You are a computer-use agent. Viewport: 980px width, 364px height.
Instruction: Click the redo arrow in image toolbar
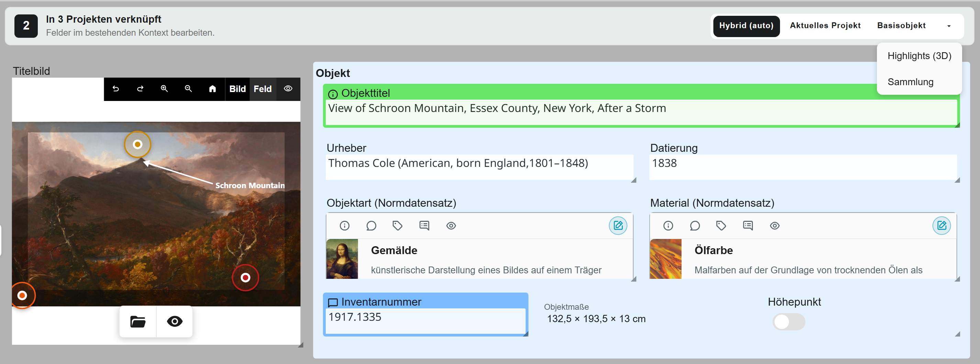click(140, 89)
